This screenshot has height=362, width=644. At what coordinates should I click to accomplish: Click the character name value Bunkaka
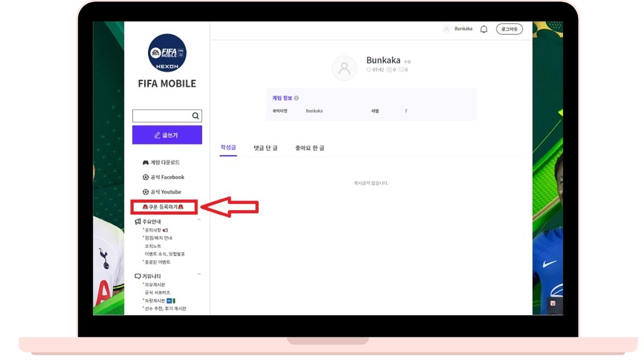(314, 111)
